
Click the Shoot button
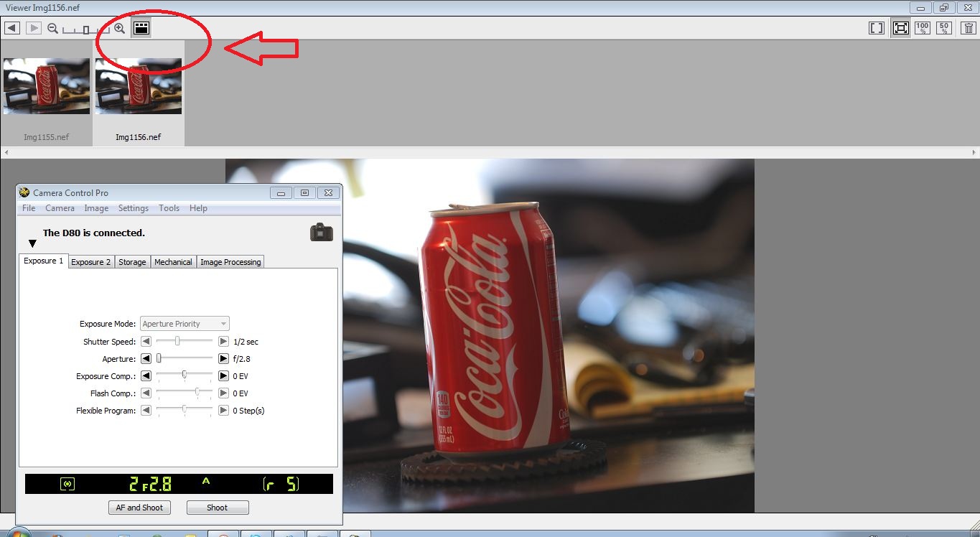[x=218, y=508]
